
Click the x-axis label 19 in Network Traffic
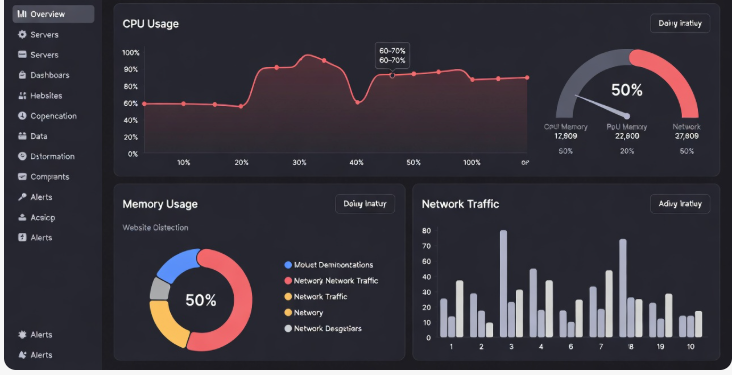pyautogui.click(x=660, y=347)
